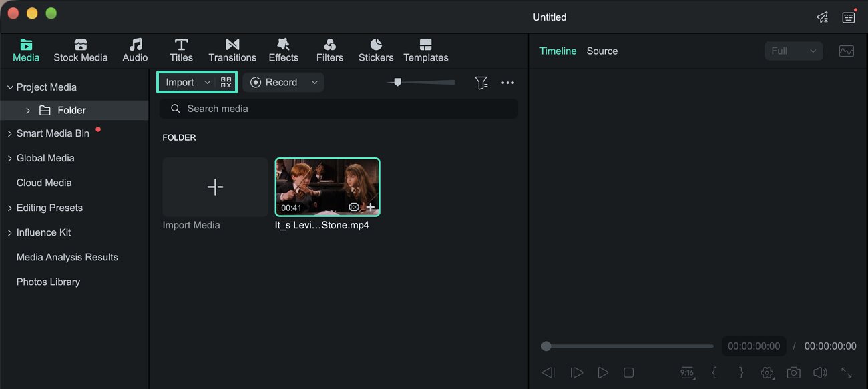Viewport: 868px width, 389px height.
Task: Toggle the scopes waveform icon
Action: point(846,51)
